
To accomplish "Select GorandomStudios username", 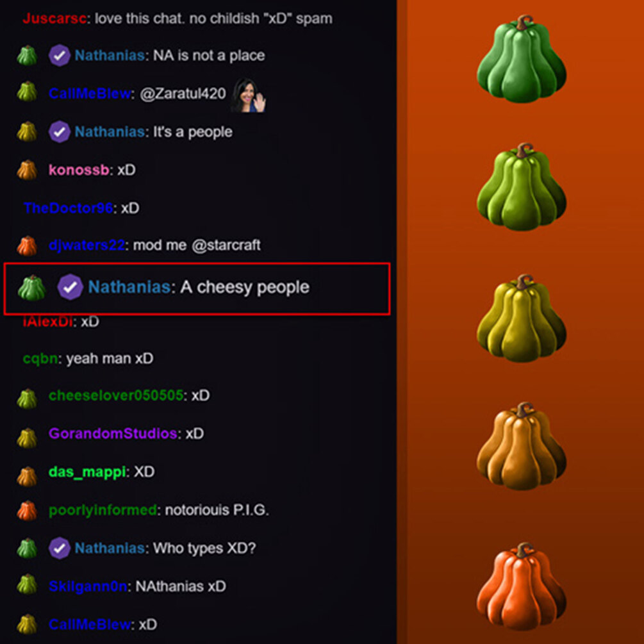I will pyautogui.click(x=113, y=433).
